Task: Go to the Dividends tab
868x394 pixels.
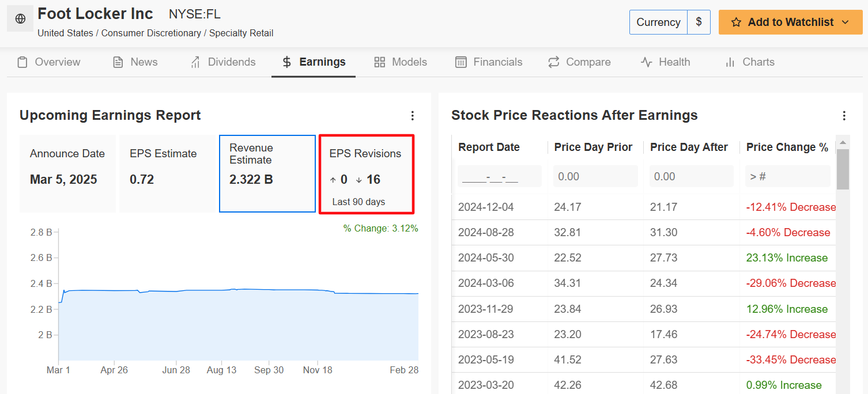Action: (x=223, y=62)
